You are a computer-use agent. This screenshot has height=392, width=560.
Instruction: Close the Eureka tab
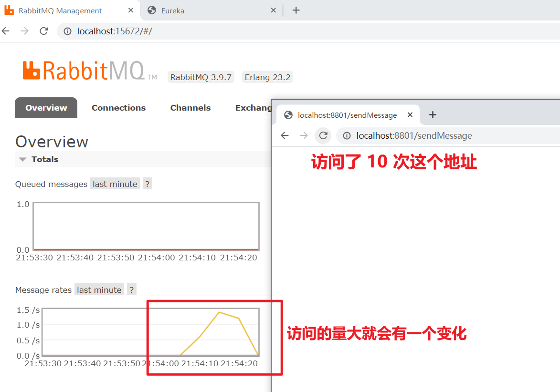tap(273, 10)
